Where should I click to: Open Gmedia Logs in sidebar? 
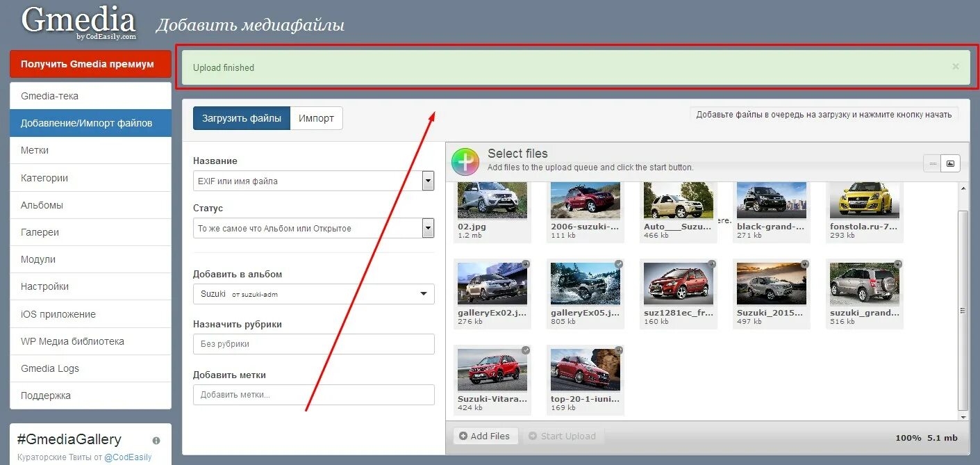[91, 368]
